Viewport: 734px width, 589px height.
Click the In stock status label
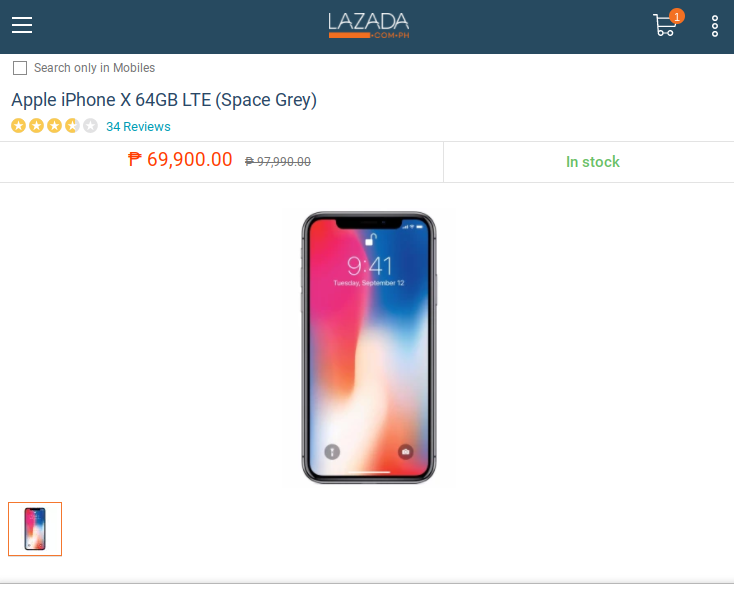coord(593,162)
